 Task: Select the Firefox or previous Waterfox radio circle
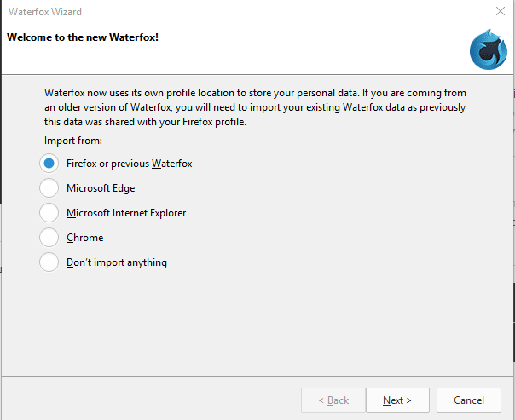pos(49,163)
